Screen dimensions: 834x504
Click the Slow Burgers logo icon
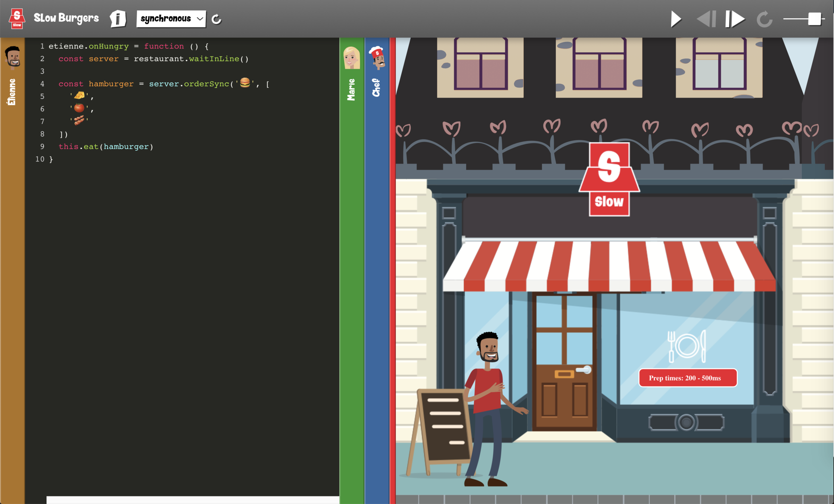17,19
